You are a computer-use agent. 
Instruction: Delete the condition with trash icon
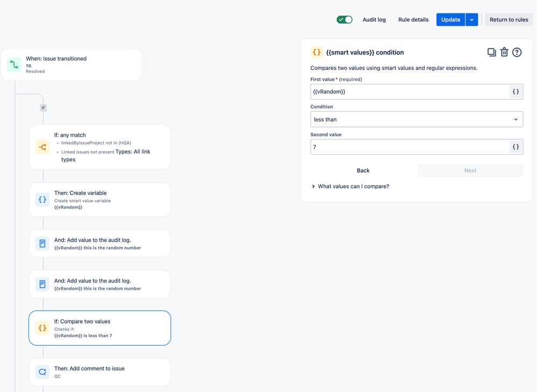pyautogui.click(x=504, y=52)
